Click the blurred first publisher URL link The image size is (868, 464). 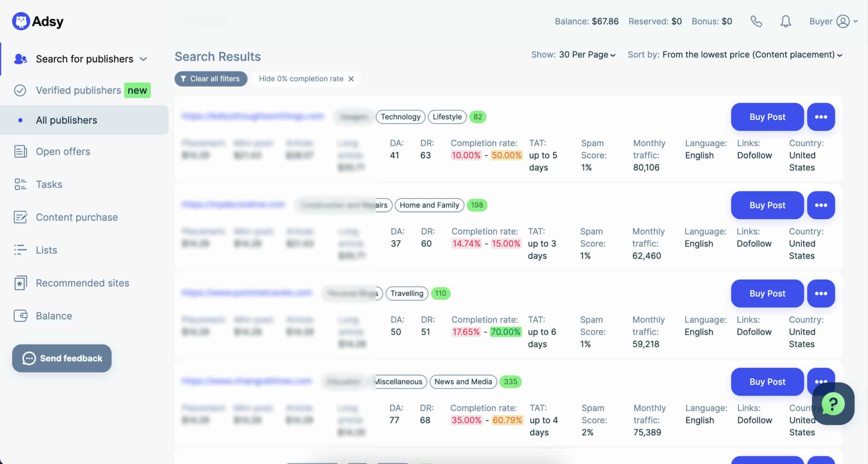253,116
